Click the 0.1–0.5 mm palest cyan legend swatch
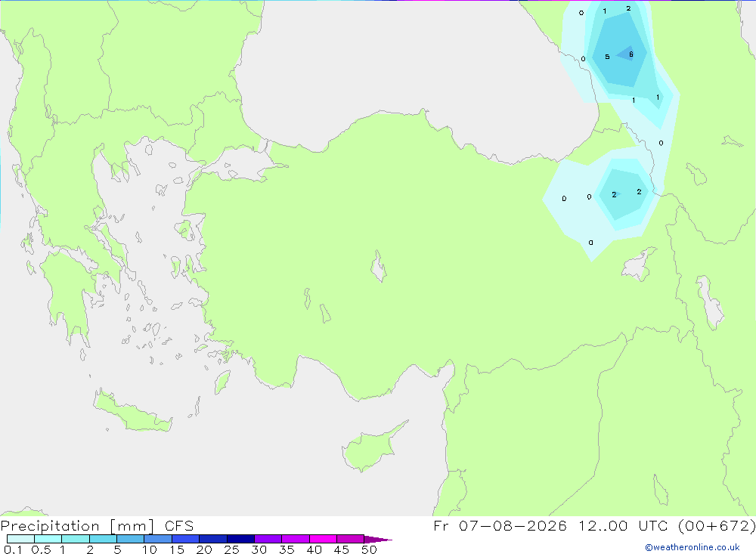This screenshot has height=554, width=756. [x=20, y=539]
